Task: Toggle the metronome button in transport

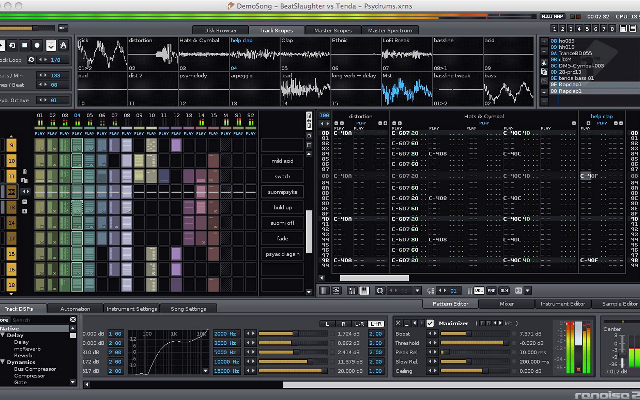Action: 63,45
